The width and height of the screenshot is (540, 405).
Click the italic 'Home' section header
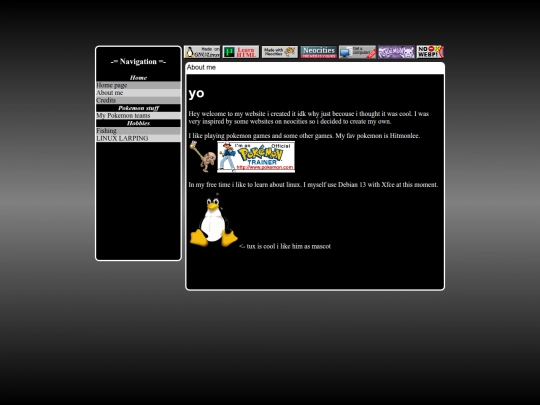tap(138, 77)
